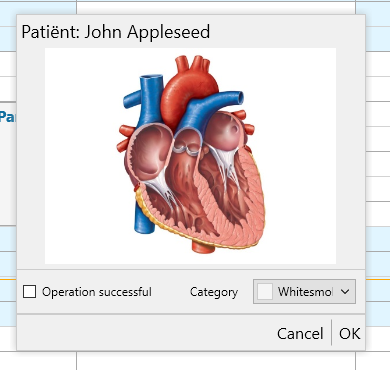
Task: Click the white calendar cell below the dialog
Action: tap(216, 361)
